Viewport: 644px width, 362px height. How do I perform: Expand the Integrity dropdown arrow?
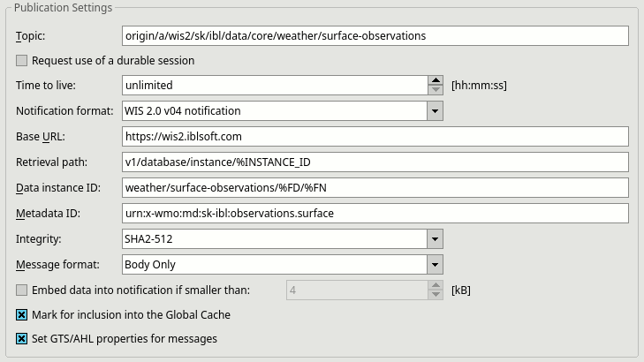click(x=435, y=239)
